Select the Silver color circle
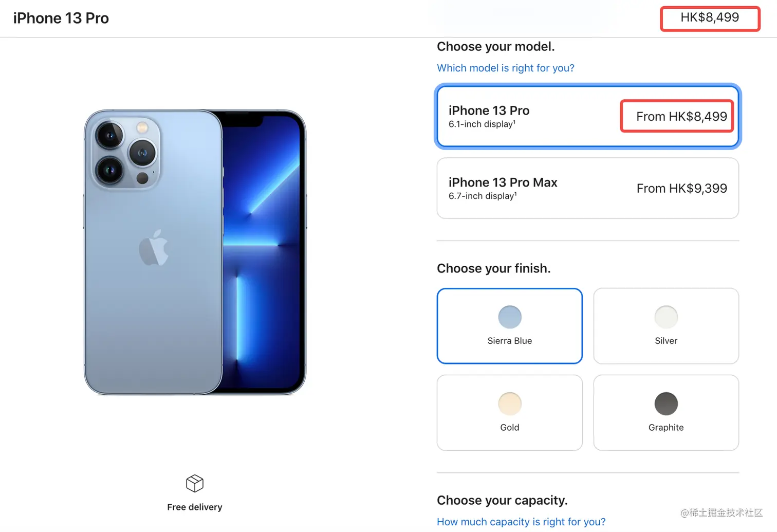 (666, 317)
